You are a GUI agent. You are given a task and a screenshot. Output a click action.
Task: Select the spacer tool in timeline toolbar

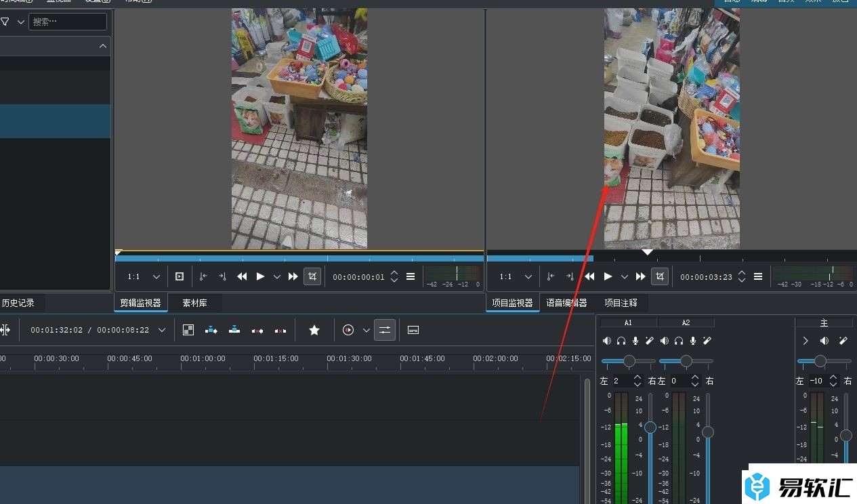click(x=5, y=330)
